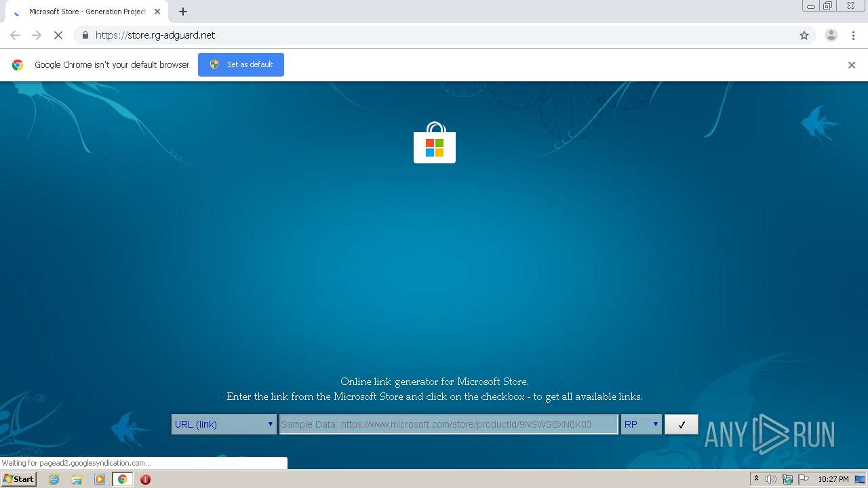Click the Microsoft Store bag logo
This screenshot has width=868, height=488.
point(435,142)
